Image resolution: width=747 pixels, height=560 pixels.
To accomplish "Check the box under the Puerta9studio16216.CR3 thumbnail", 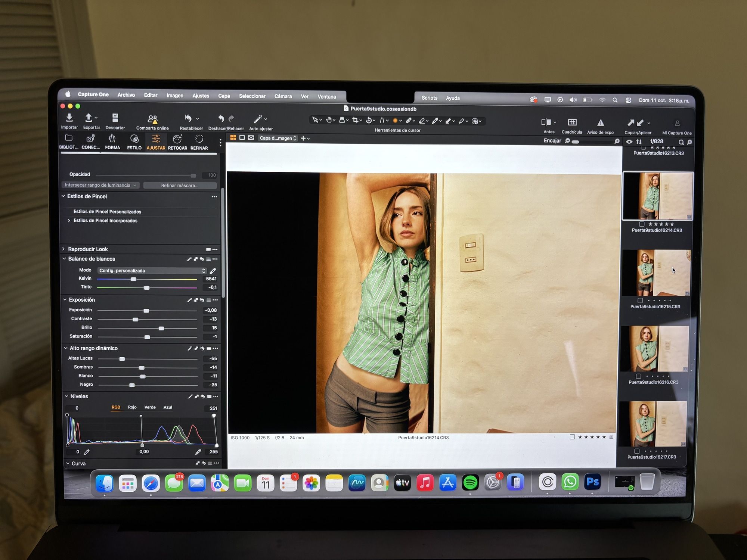I will (x=638, y=376).
